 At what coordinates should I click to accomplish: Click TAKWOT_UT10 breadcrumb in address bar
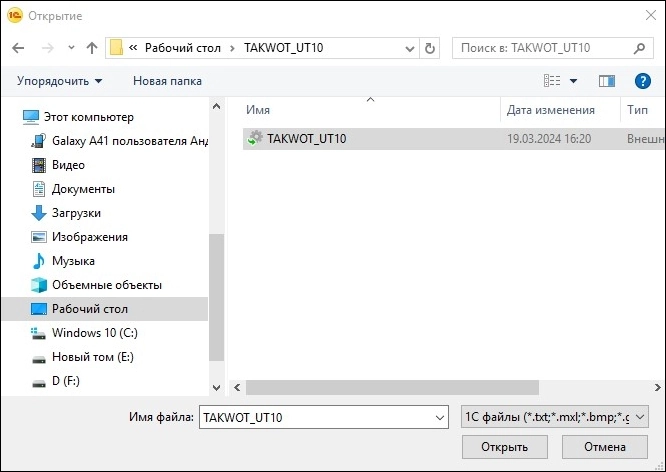coord(283,48)
